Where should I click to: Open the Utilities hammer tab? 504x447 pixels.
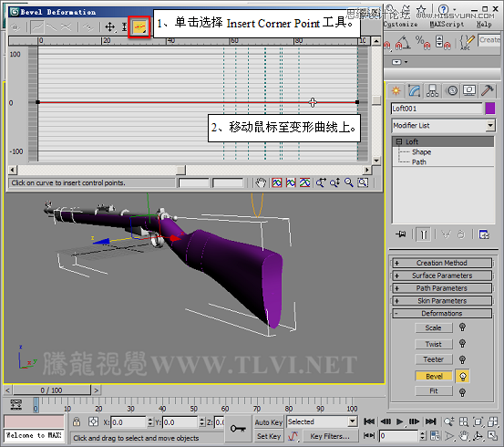[x=488, y=90]
